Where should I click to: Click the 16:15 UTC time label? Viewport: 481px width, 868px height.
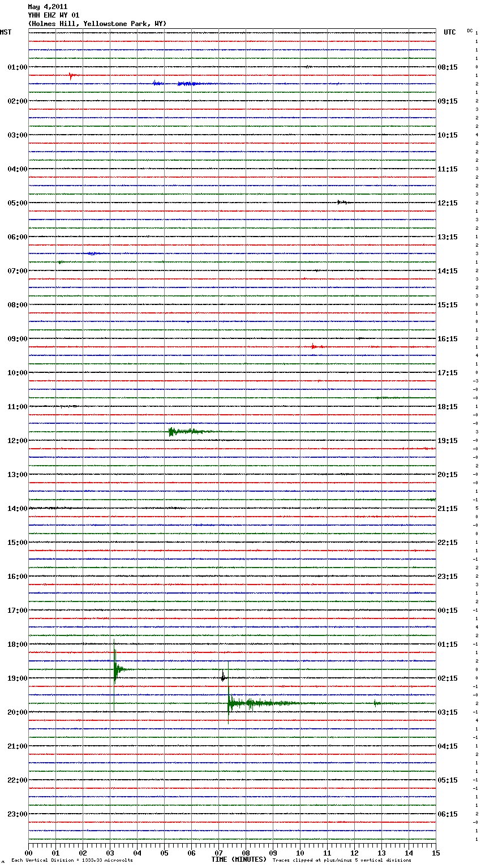click(x=448, y=339)
